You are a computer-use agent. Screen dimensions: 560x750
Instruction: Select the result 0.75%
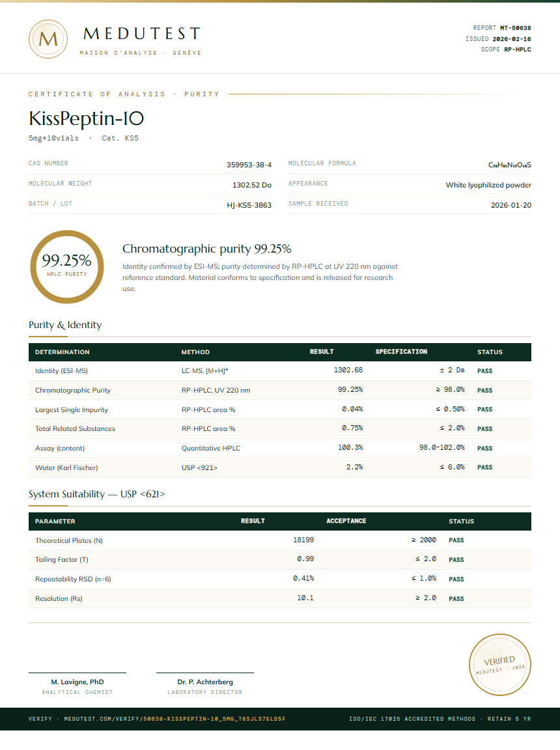[x=352, y=428]
